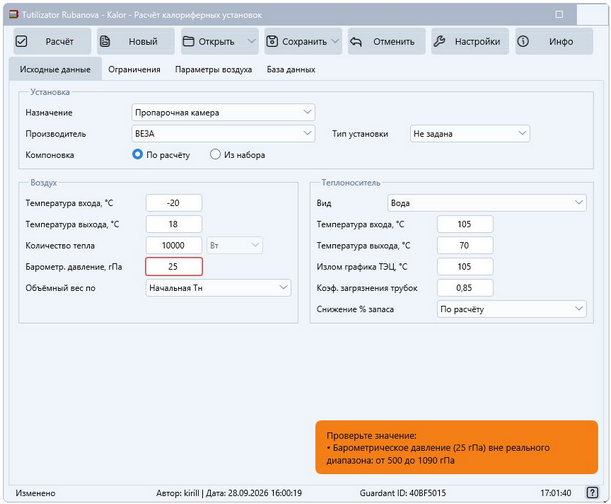
Task: Click the Барометр. давление, гПа label
Action: click(x=74, y=267)
